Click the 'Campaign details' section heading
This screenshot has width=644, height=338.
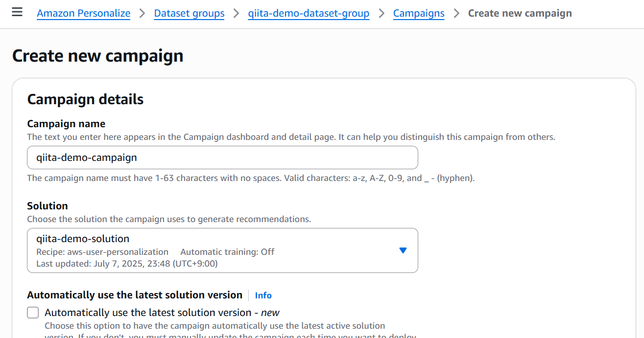(x=85, y=99)
